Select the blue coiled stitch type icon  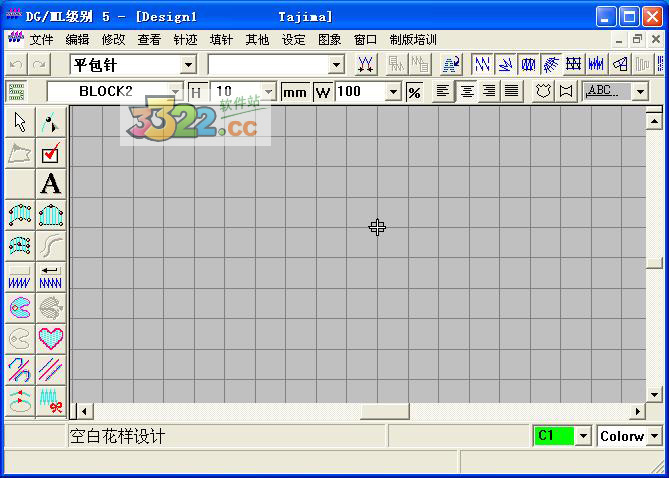[528, 64]
